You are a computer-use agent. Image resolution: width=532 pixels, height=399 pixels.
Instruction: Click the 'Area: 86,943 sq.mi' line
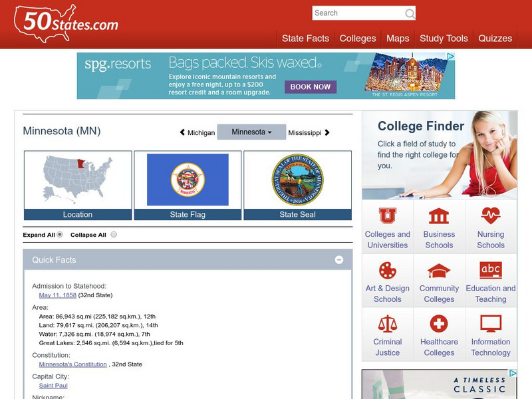pyautogui.click(x=97, y=317)
